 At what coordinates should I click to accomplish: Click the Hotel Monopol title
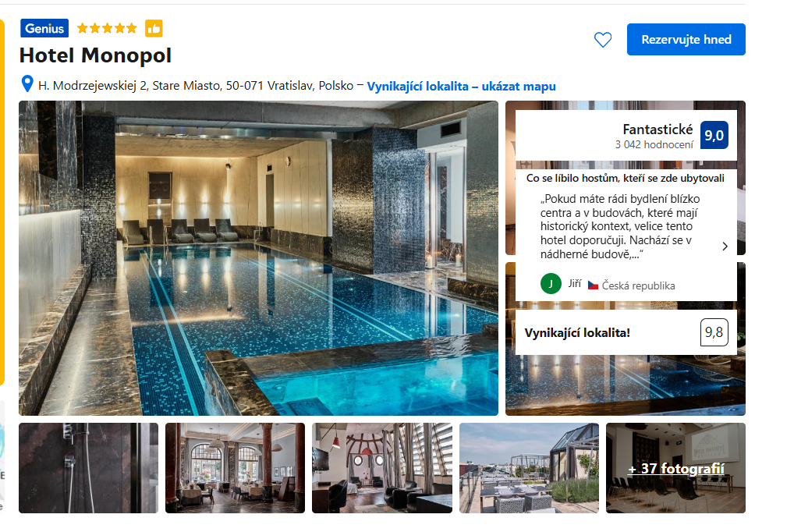95,55
